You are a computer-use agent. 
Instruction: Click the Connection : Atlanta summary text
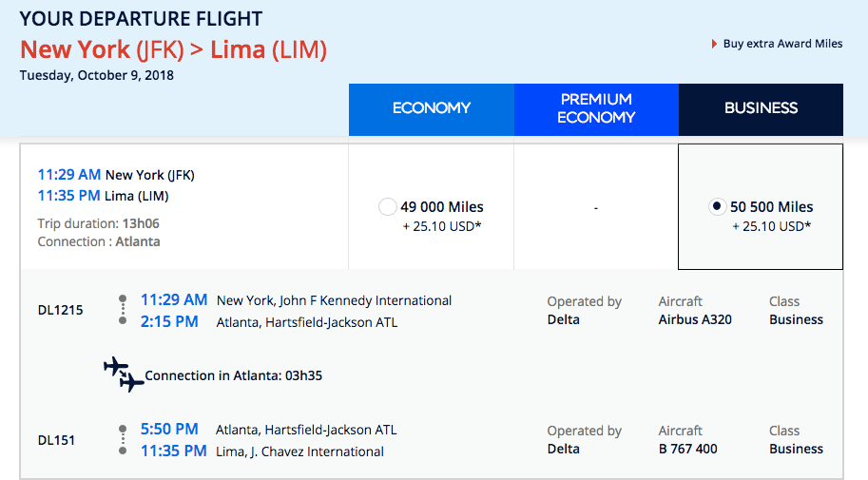click(x=99, y=241)
